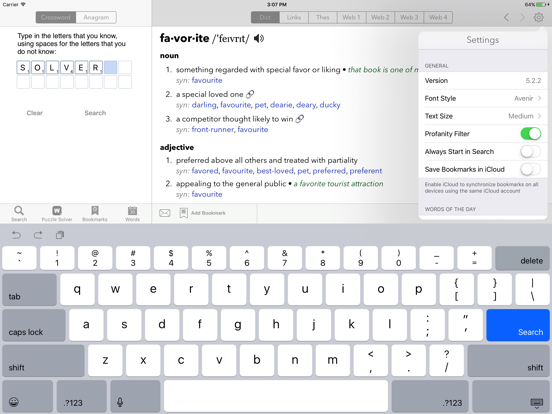Select the Crossword mode segment
Image resolution: width=552 pixels, height=414 pixels.
56,17
